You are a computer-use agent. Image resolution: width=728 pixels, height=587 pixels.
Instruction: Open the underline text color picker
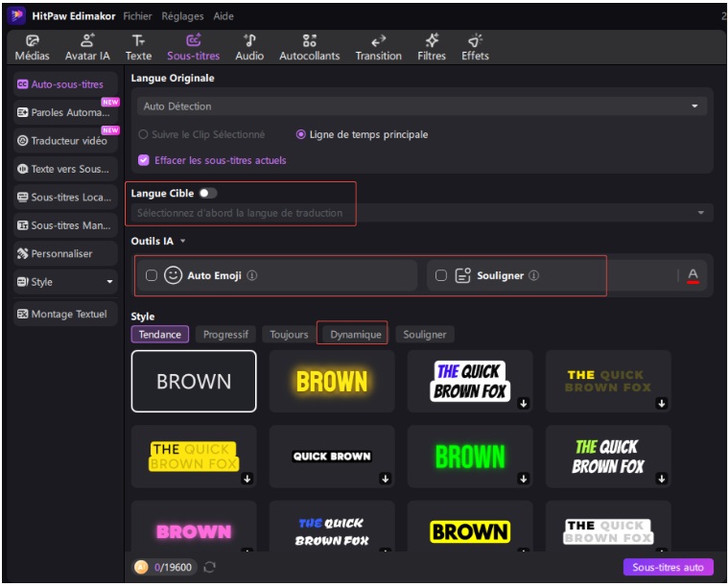[693, 275]
